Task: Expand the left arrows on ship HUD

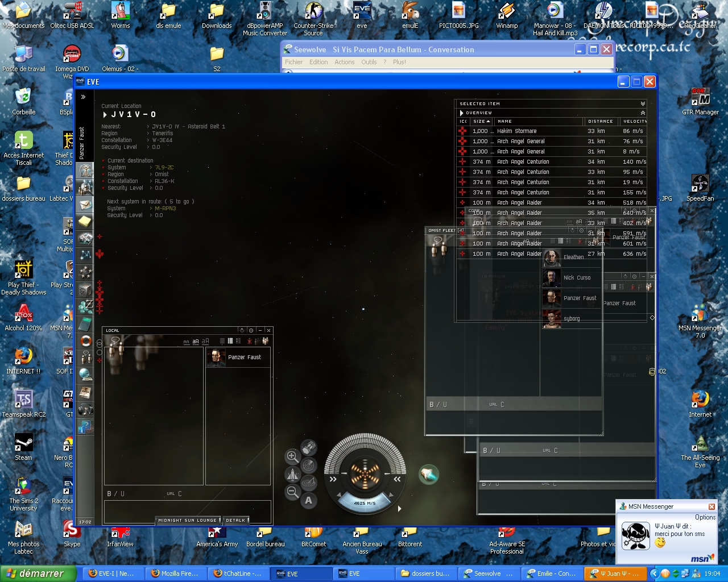Action: (x=333, y=479)
